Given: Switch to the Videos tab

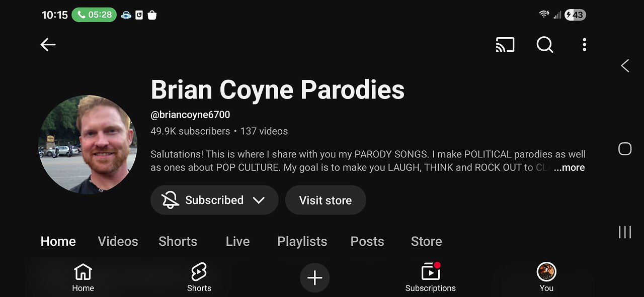Looking at the screenshot, I should pyautogui.click(x=118, y=241).
